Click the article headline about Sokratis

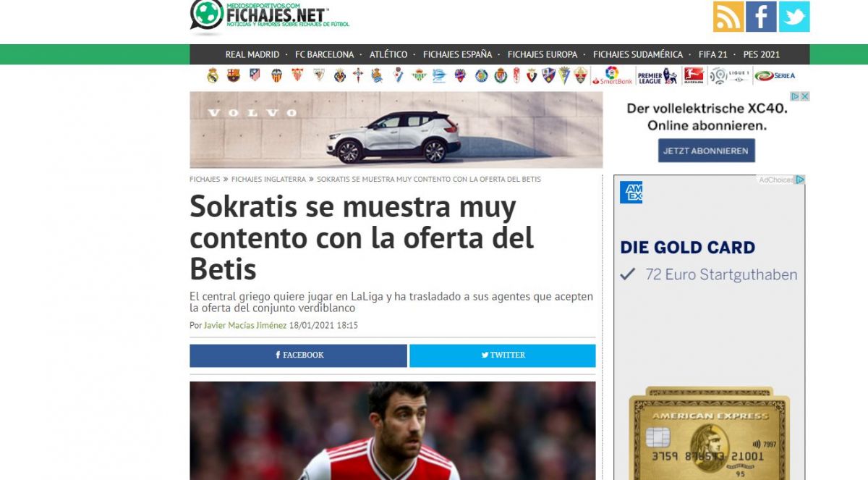pos(362,238)
